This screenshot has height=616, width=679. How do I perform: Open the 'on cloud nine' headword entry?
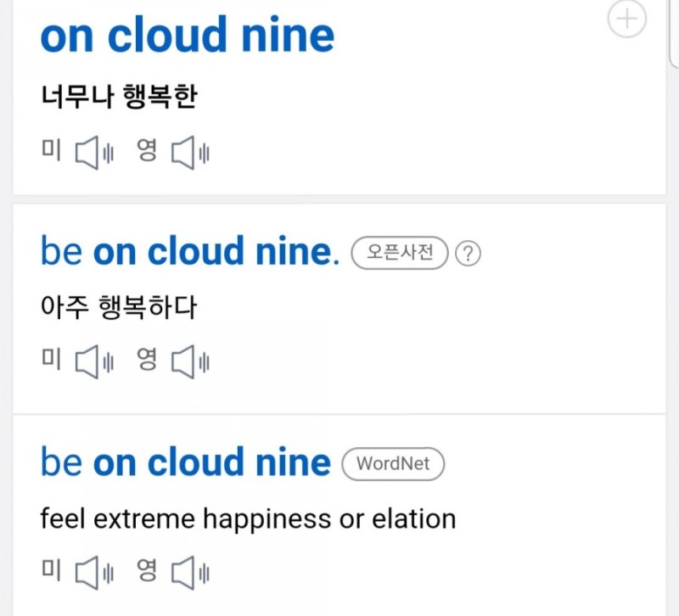pos(188,35)
